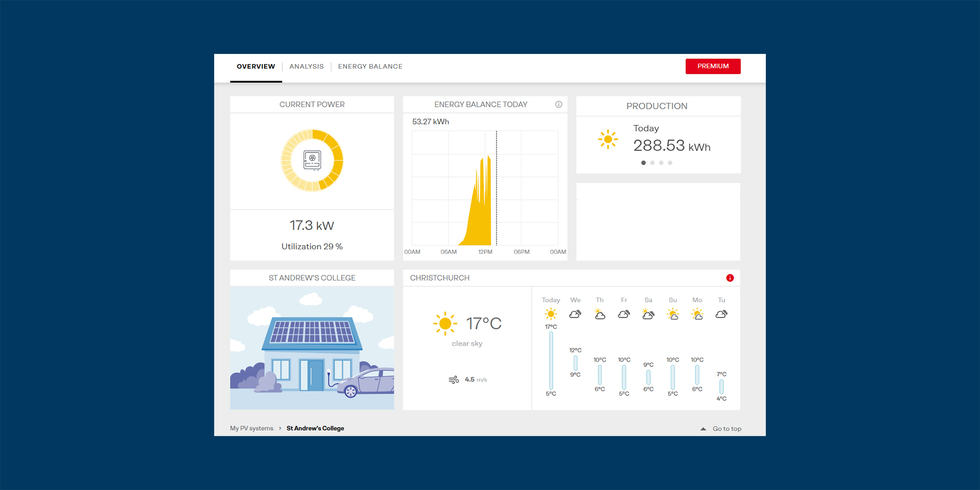This screenshot has height=490, width=980.
Task: Click Friday's cloudy forecast icon
Action: tap(624, 314)
